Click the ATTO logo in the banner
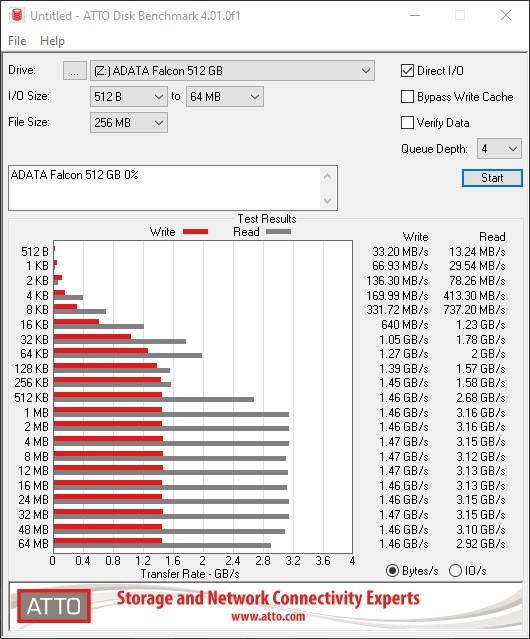 54,606
